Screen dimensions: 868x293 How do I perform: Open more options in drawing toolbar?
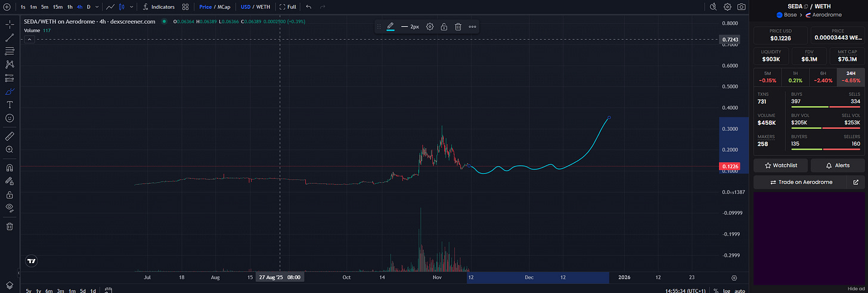pos(472,26)
